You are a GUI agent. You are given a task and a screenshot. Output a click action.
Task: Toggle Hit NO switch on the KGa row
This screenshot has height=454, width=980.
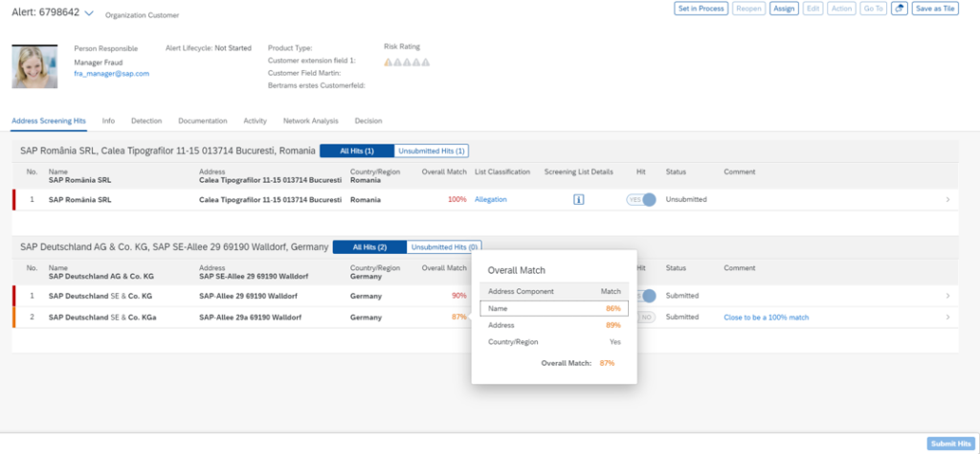click(x=646, y=317)
